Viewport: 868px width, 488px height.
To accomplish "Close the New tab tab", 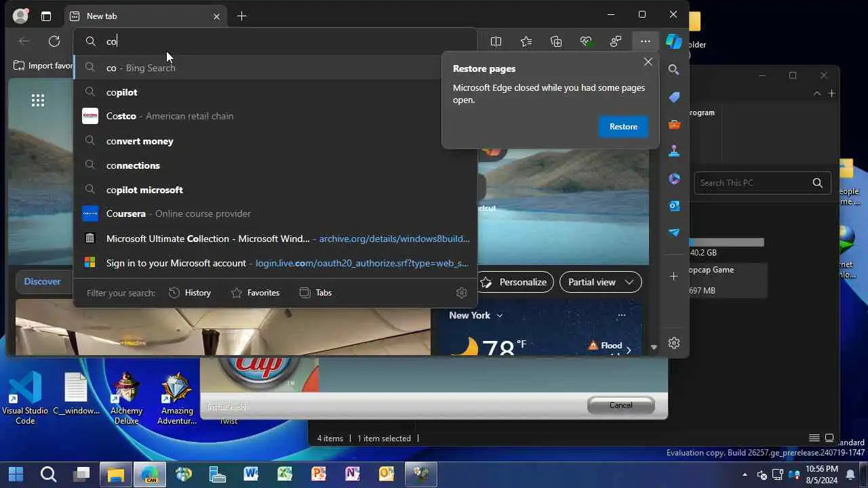I will click(216, 16).
